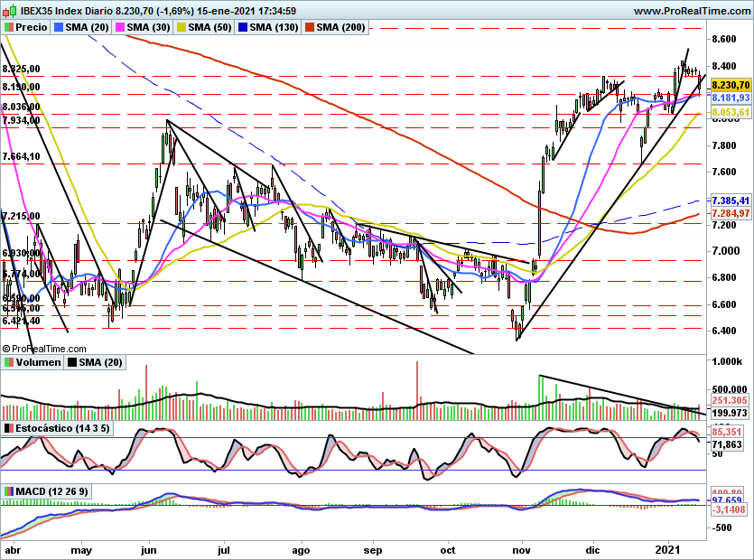Open the SMA (50) legend label

coord(210,27)
